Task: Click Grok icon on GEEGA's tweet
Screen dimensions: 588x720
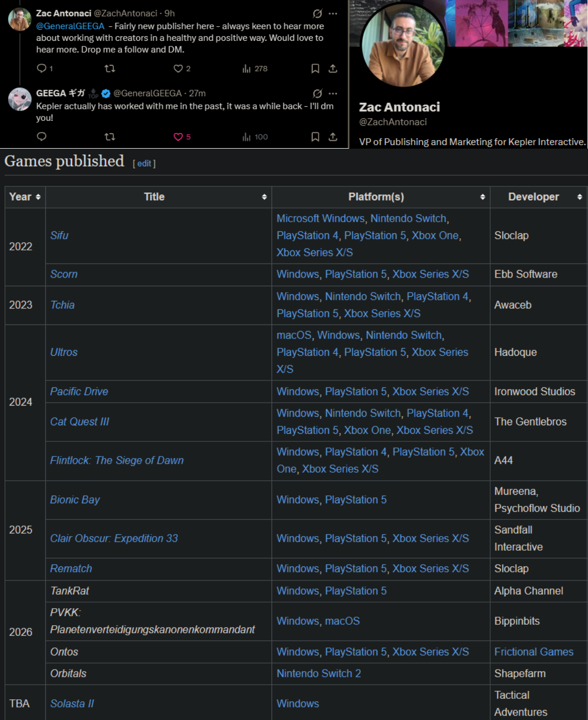Action: point(317,94)
